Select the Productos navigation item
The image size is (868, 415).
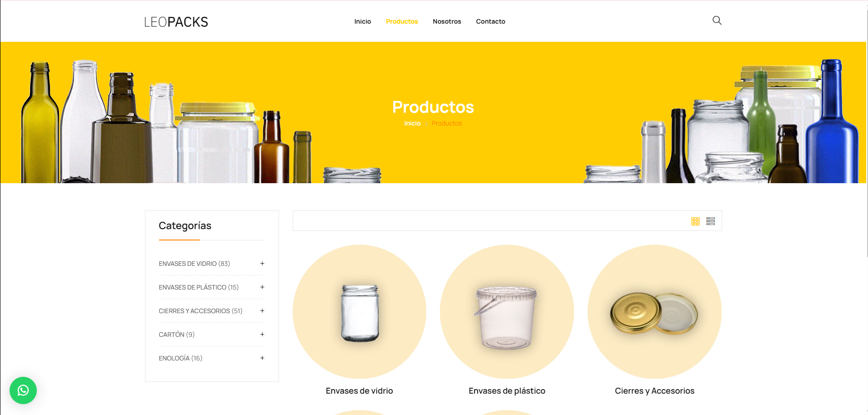402,21
